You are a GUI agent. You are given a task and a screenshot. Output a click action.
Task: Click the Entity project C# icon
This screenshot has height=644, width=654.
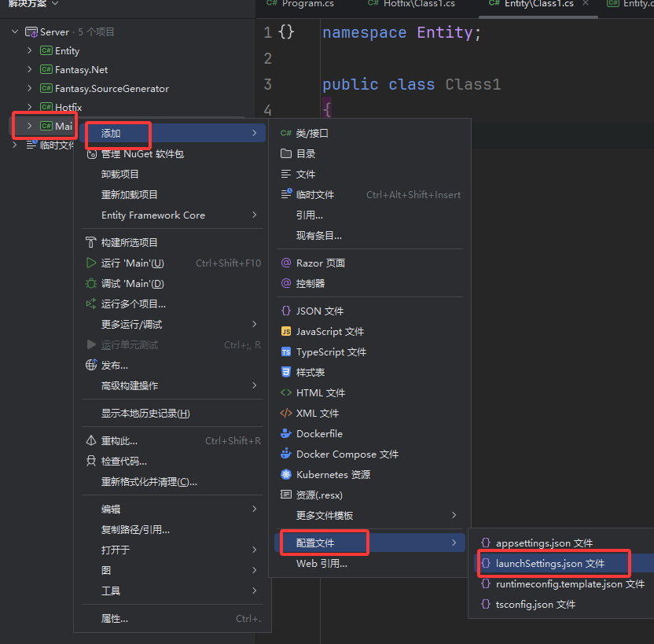(46, 50)
